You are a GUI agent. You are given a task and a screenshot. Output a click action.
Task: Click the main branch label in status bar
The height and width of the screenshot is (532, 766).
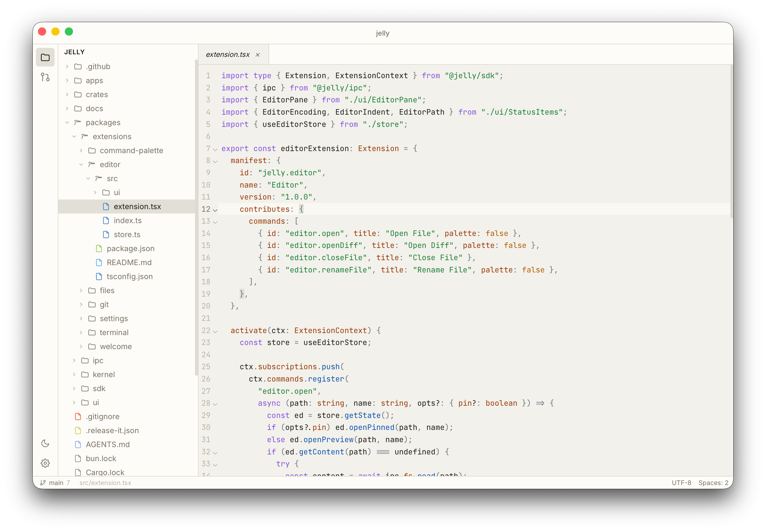click(x=56, y=483)
